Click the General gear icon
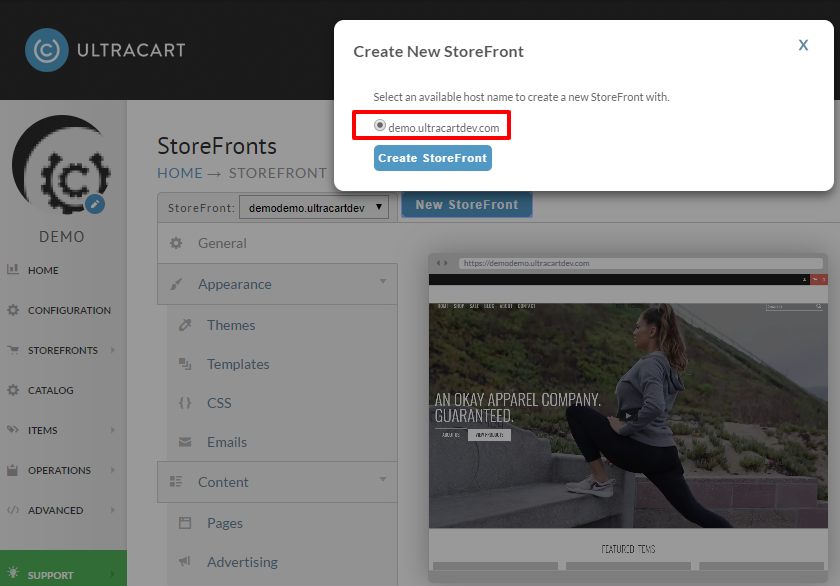Image resolution: width=840 pixels, height=586 pixels. tap(176, 243)
